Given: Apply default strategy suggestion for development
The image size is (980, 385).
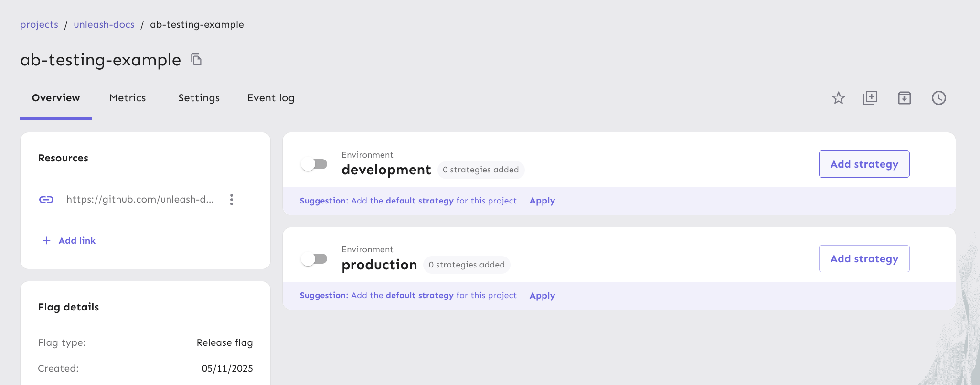Looking at the screenshot, I should click(542, 201).
